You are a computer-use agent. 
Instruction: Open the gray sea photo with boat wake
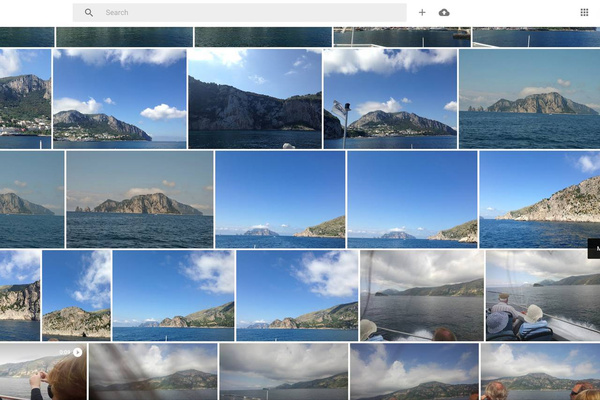click(x=422, y=296)
